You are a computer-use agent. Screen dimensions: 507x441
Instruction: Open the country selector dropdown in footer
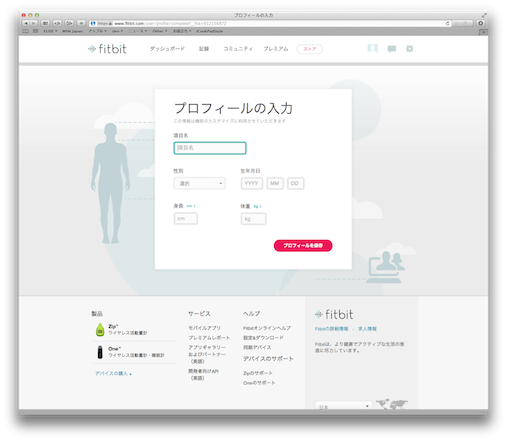pos(343,406)
